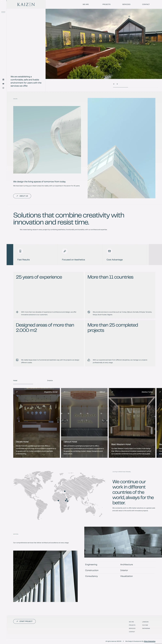Open the Best Western Hotel project thumbnail
Image resolution: width=162 pixels, height=644 pixels.
[x=132, y=423]
